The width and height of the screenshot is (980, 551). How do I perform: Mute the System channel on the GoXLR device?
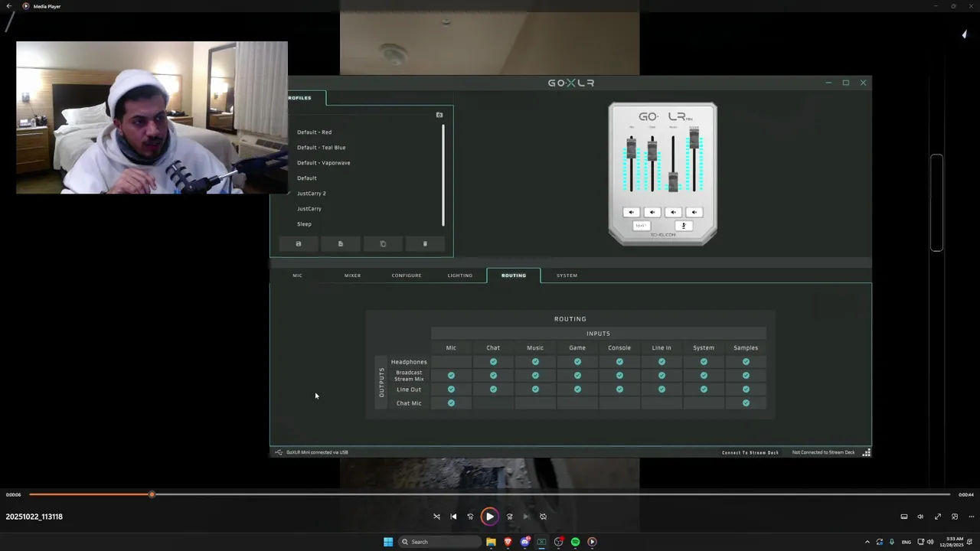tap(694, 213)
